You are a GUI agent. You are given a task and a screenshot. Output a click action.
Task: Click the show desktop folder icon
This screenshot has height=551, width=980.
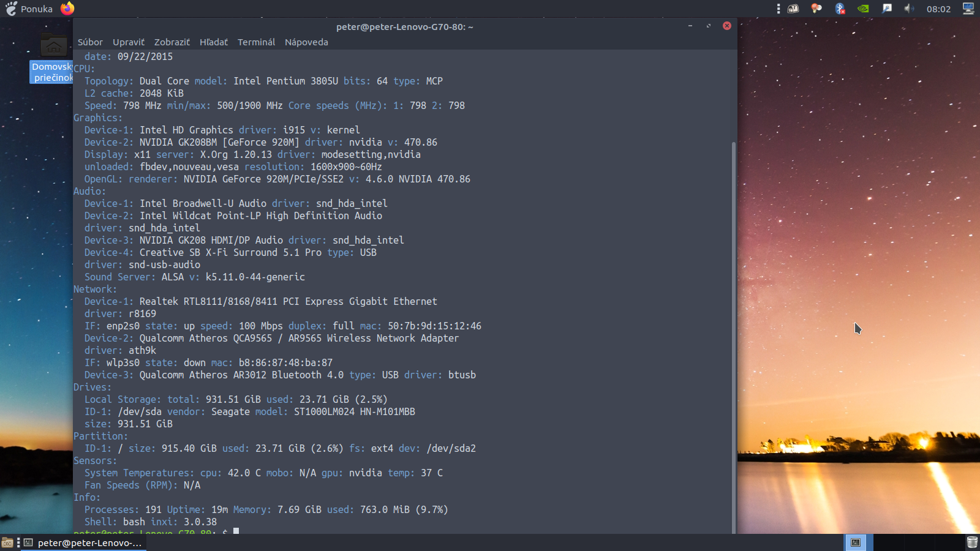[7, 542]
